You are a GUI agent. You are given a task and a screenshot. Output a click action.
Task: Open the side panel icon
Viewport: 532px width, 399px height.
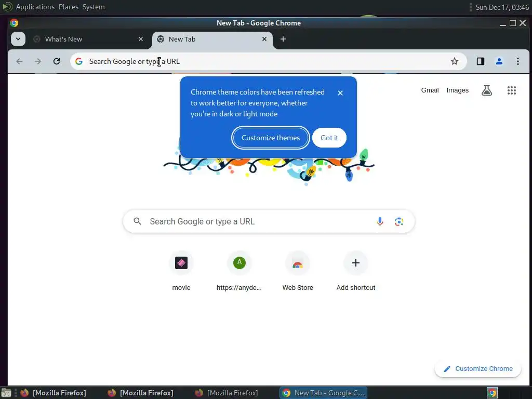[x=481, y=61]
